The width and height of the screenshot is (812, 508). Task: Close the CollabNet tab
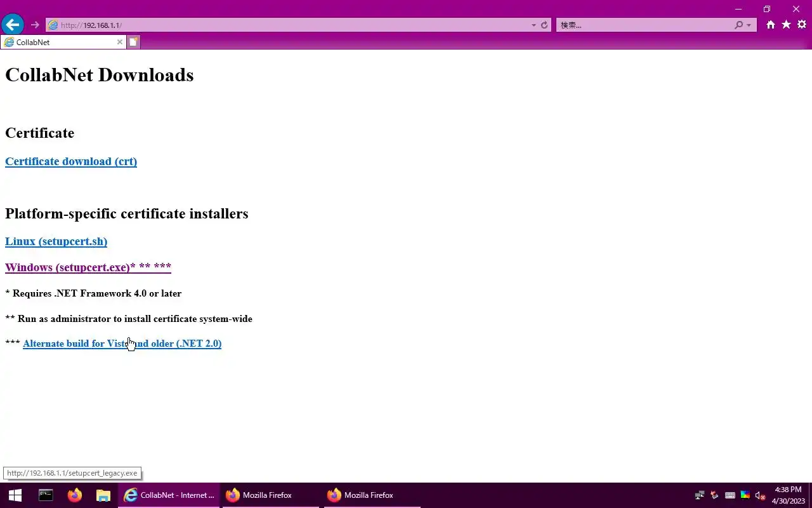[119, 42]
